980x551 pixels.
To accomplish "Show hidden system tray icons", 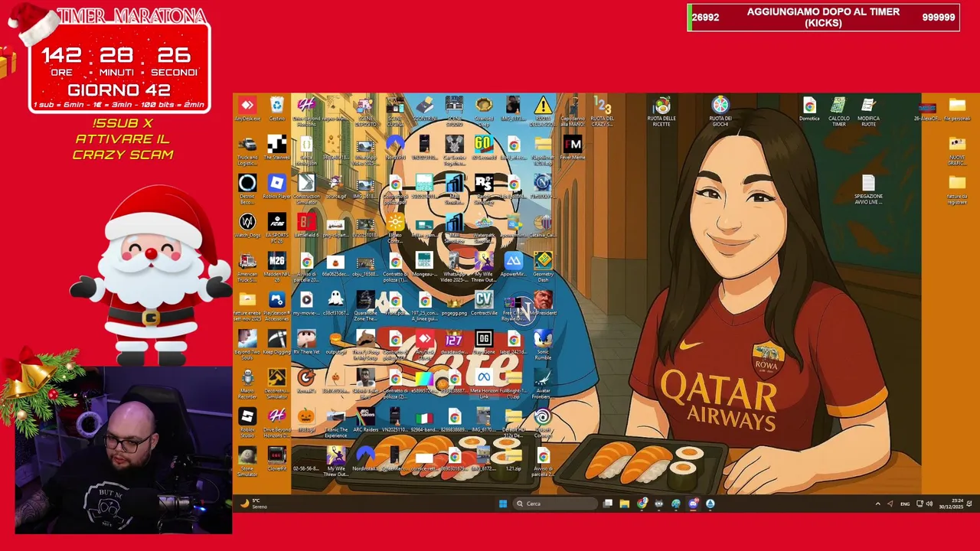I will click(x=877, y=504).
